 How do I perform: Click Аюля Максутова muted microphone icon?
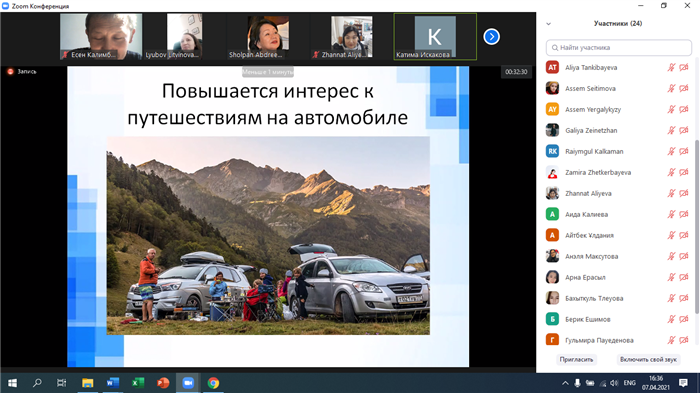pyautogui.click(x=671, y=256)
